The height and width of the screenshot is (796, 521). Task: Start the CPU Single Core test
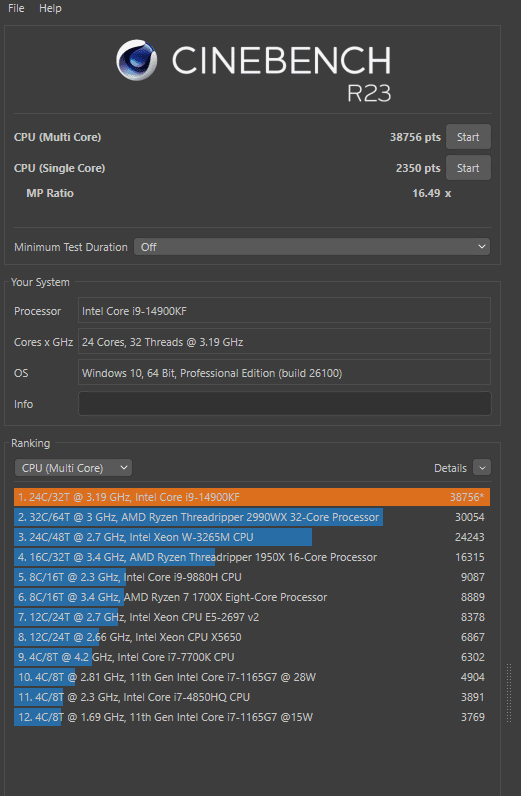(468, 168)
